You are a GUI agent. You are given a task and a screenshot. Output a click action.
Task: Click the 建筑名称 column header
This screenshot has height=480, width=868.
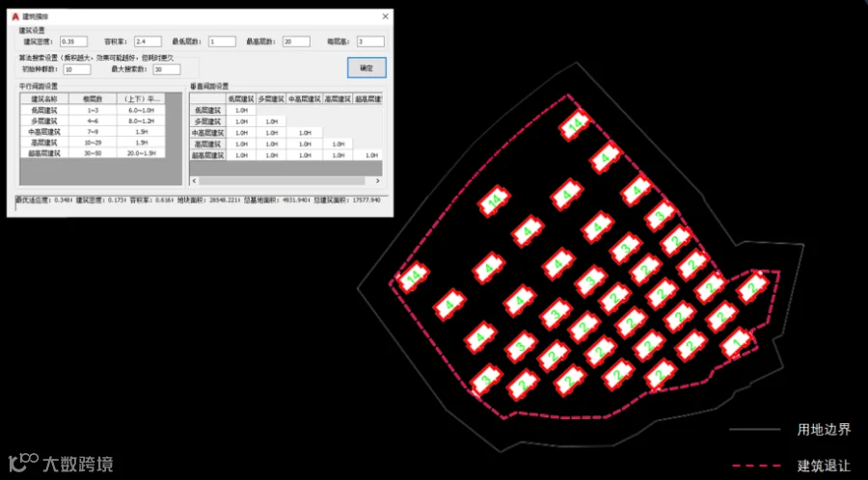[x=44, y=98]
